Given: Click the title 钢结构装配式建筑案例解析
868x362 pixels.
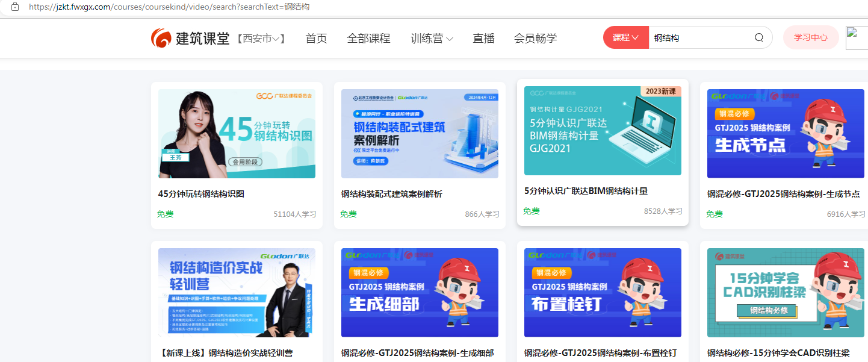Looking at the screenshot, I should click(x=391, y=194).
